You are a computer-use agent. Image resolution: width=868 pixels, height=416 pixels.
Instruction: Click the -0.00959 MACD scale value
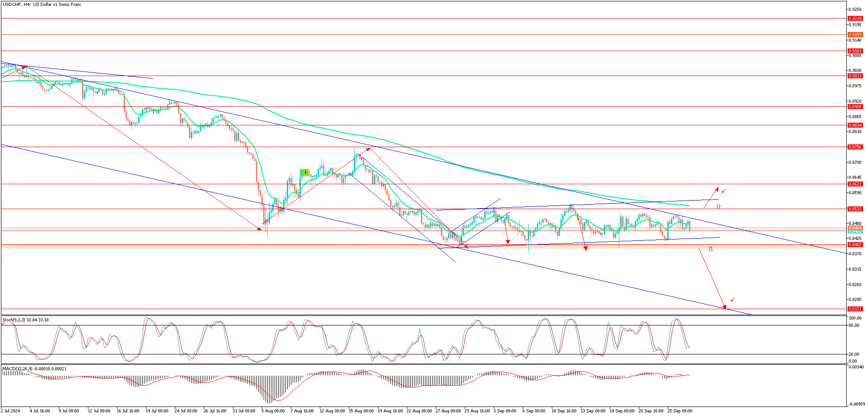856,404
